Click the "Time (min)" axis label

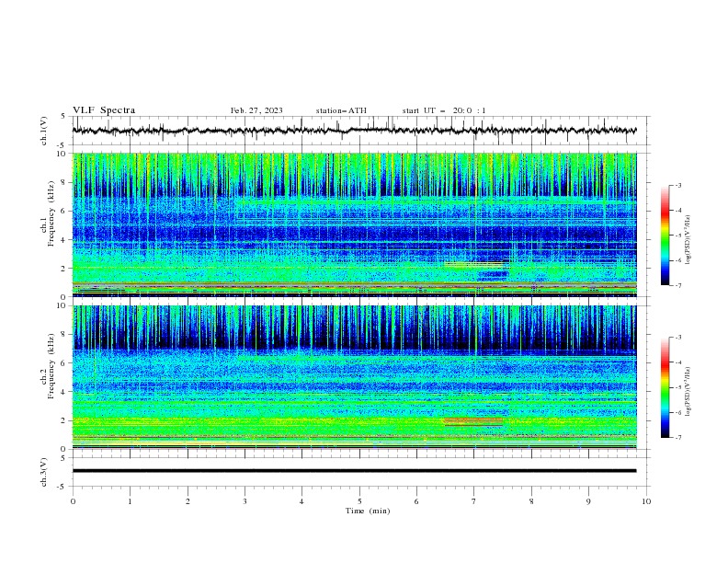pos(368,511)
